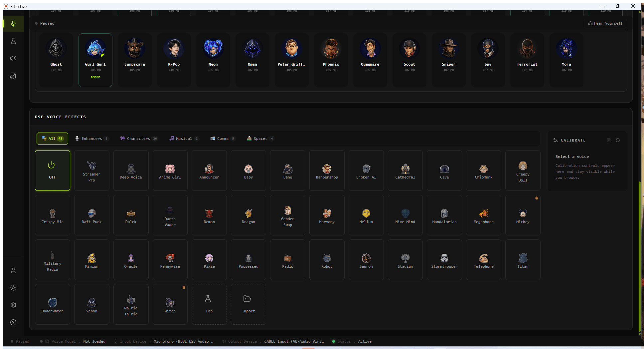The image size is (644, 349).
Task: Click the Import effect button
Action: [x=248, y=304]
